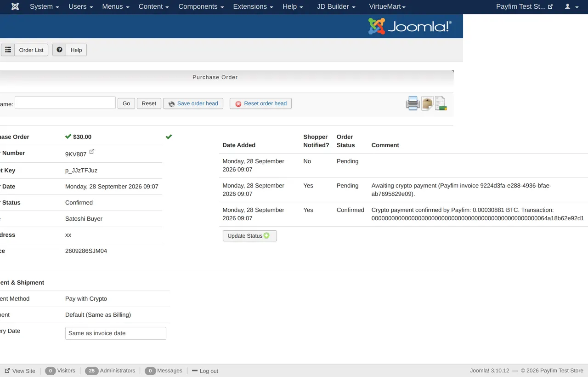Click the Help toolbar button label
588x377 pixels.
(76, 50)
